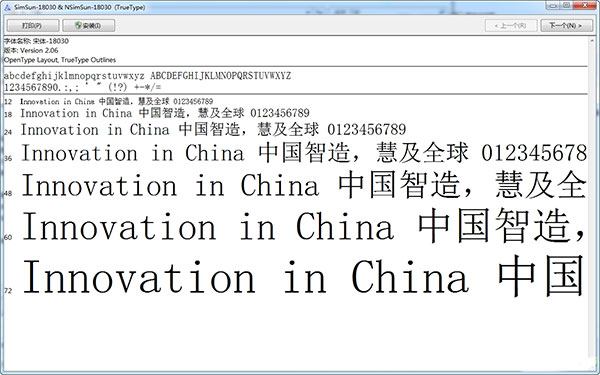Click the Version 2.06 text line
This screenshot has width=600, height=375.
pos(31,51)
